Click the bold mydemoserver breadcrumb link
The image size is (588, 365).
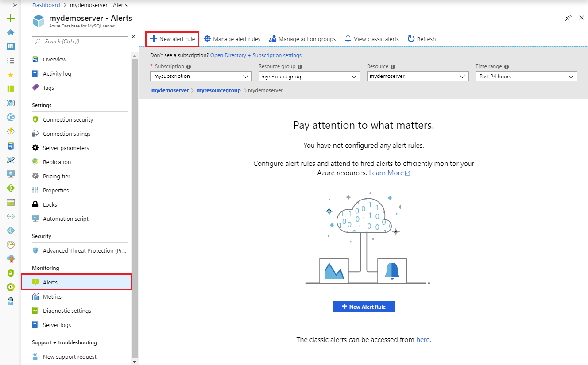[x=170, y=90]
